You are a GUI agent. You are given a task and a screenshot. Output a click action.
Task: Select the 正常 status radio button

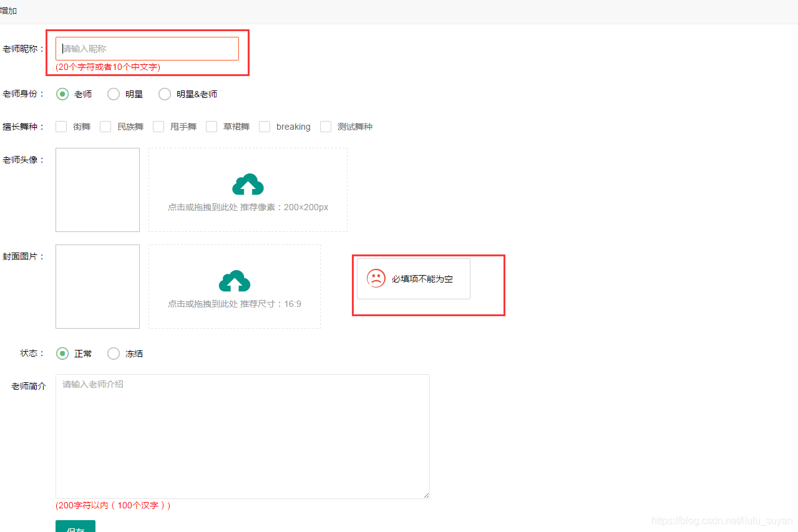tap(62, 353)
